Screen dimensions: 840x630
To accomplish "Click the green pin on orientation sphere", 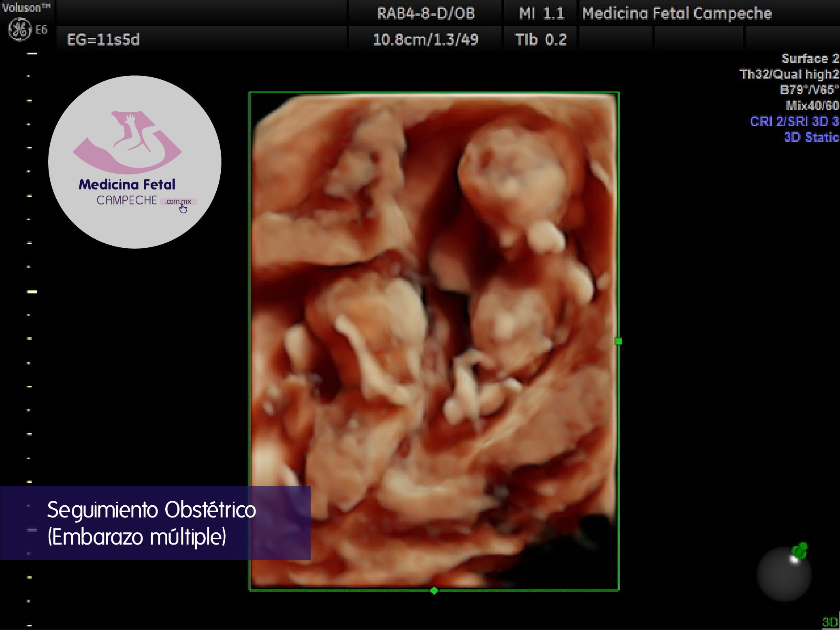I will (x=800, y=551).
